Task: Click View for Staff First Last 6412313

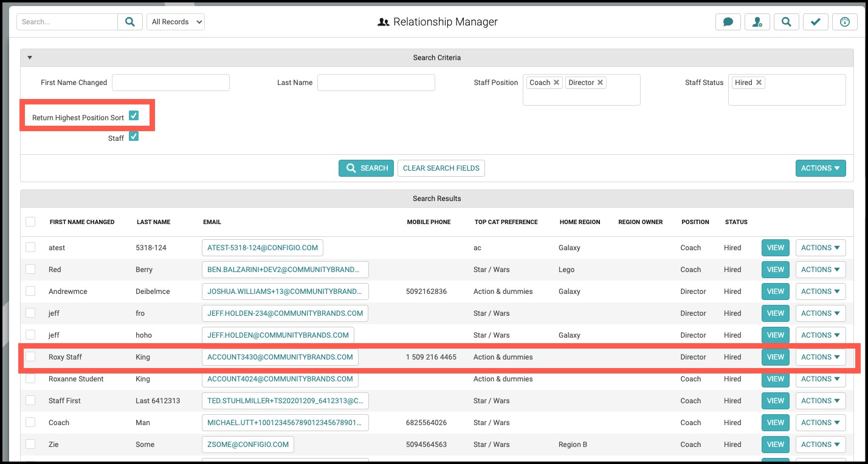Action: tap(776, 401)
